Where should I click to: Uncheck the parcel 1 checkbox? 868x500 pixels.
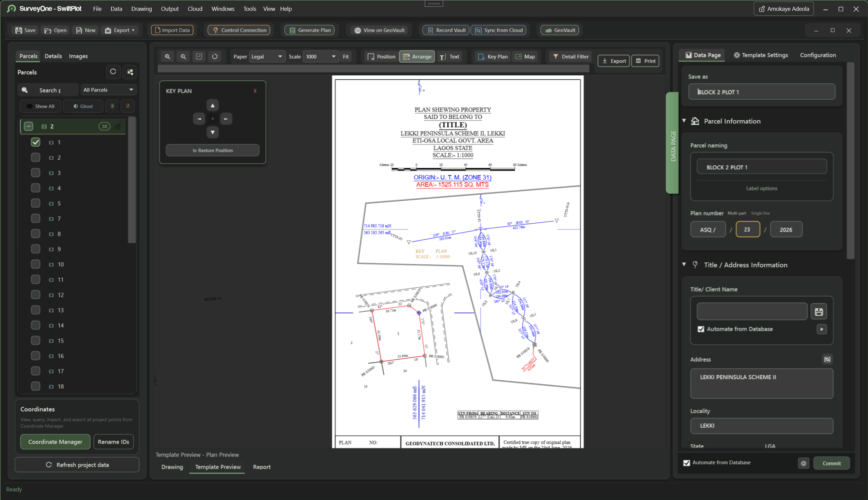point(35,142)
